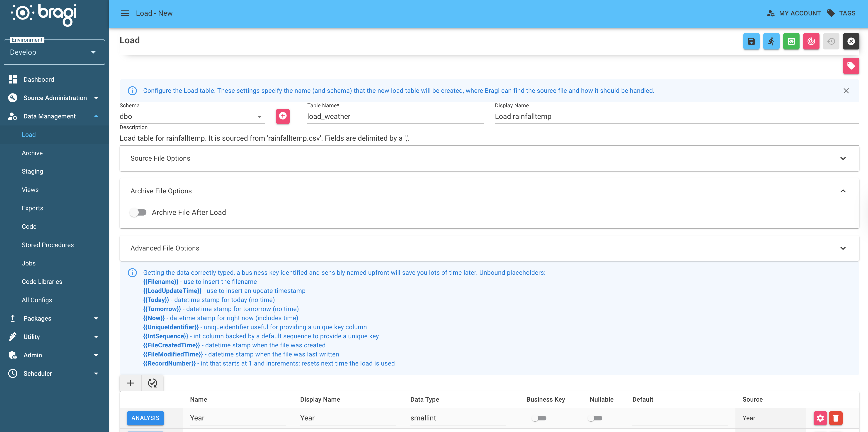Toggle Nullable for Year row
The image size is (868, 432).
595,418
